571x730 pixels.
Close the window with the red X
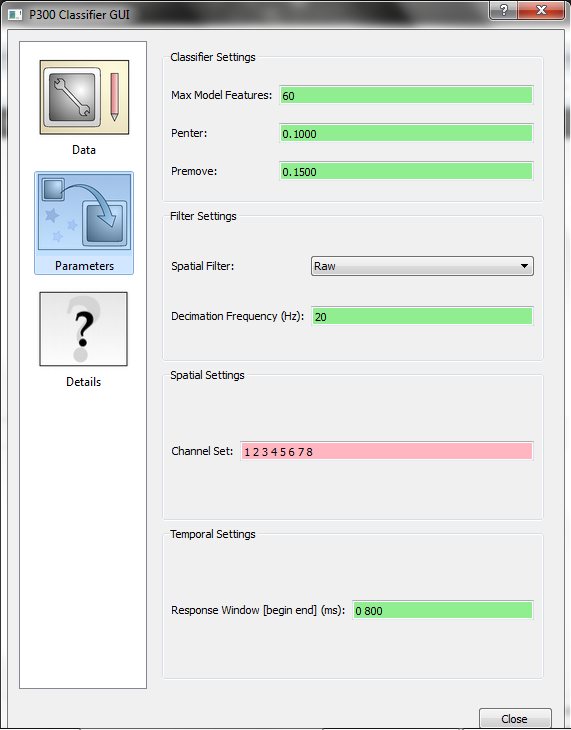541,10
